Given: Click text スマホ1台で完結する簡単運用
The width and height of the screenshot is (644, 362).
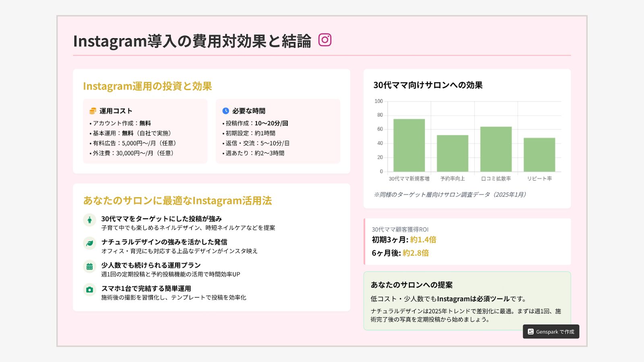Looking at the screenshot, I should [146, 289].
